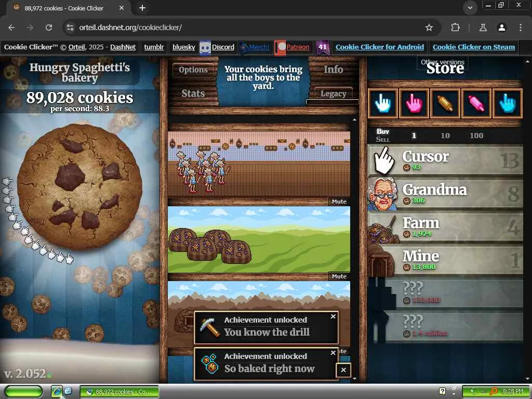Open Cookie Clicker on Steam link
The width and height of the screenshot is (532, 399).
click(x=474, y=47)
